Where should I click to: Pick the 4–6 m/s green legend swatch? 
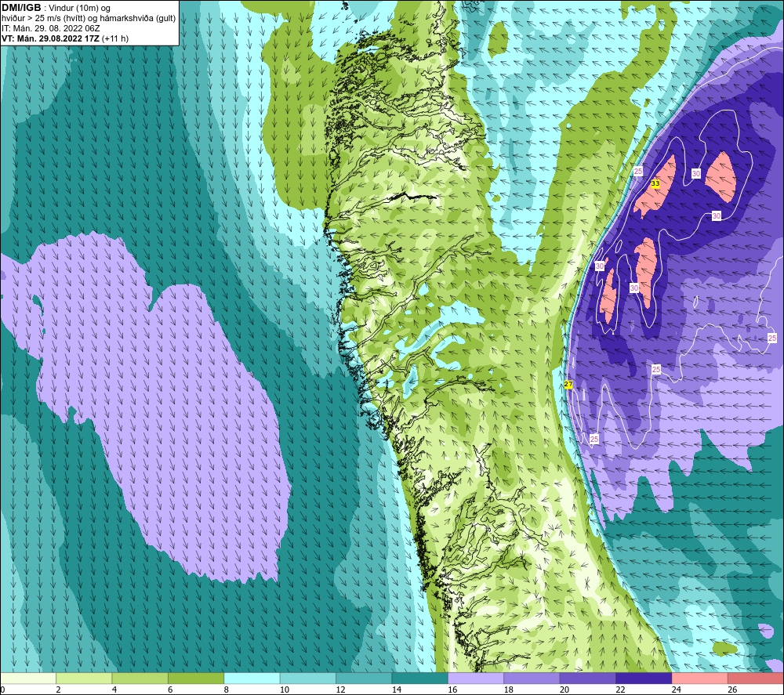tap(140, 678)
